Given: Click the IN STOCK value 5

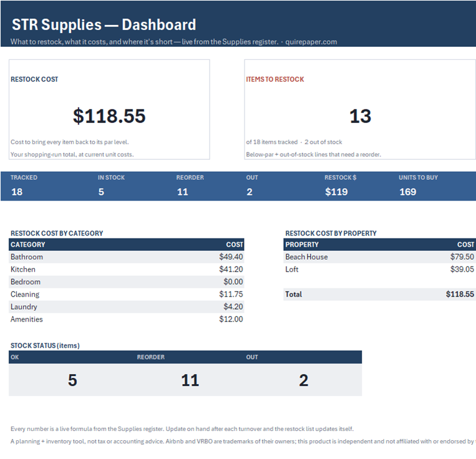Looking at the screenshot, I should (102, 192).
